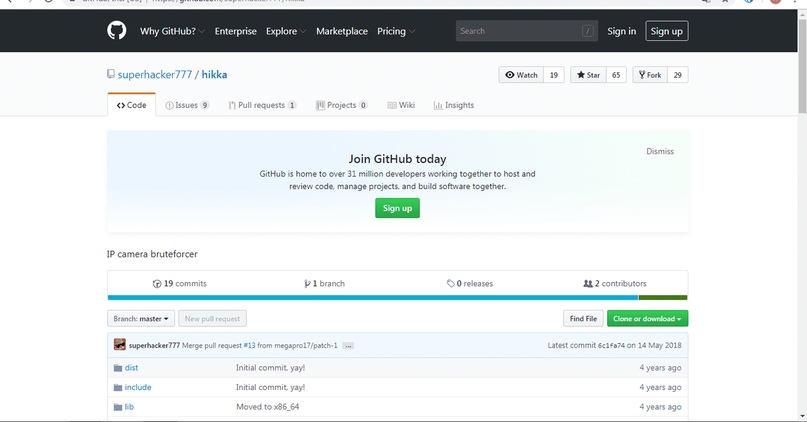Open the Branch: master dropdown
Image resolution: width=807 pixels, height=422 pixels.
(x=141, y=319)
